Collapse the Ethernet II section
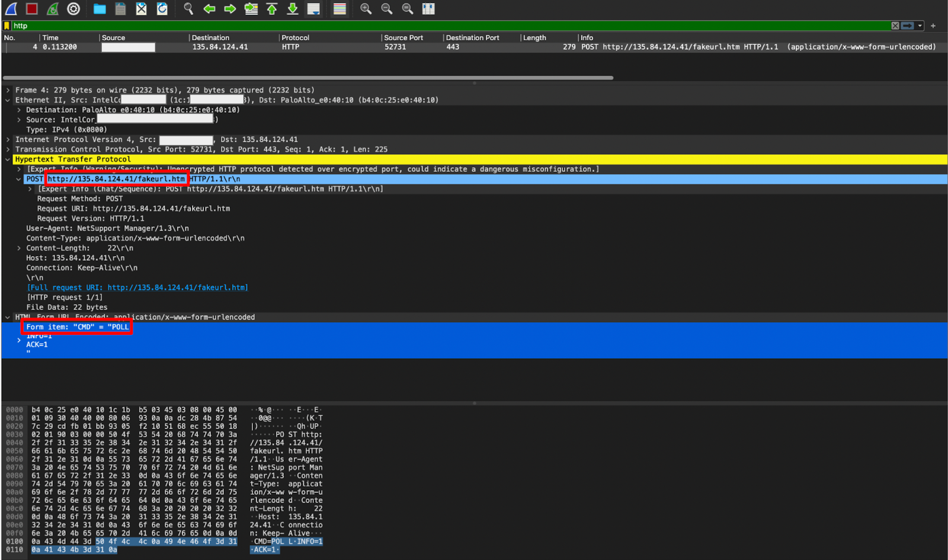The width and height of the screenshot is (948, 560). 8,100
